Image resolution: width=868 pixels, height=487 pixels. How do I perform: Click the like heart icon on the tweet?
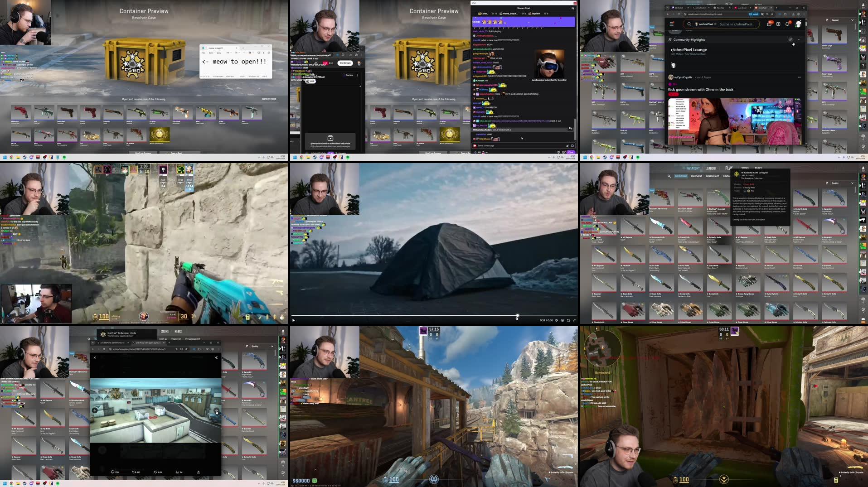(156, 472)
